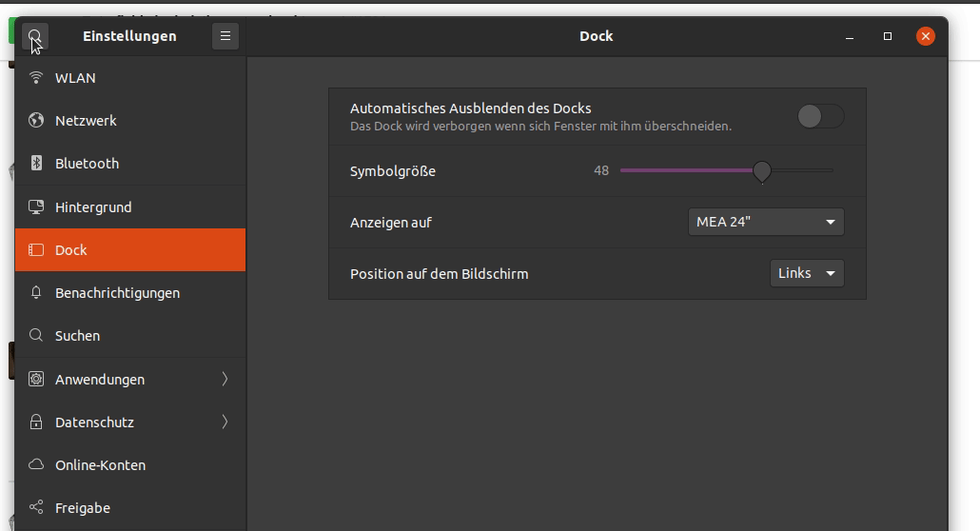Screen dimensions: 980x531
Task: Click the Anzeigen auf label
Action: (x=391, y=223)
